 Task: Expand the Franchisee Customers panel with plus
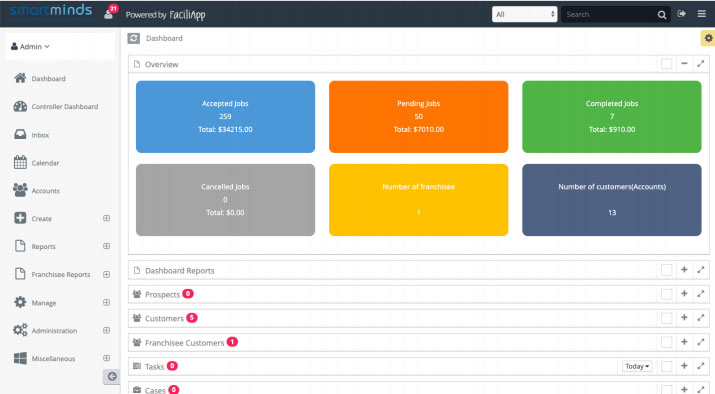click(684, 342)
